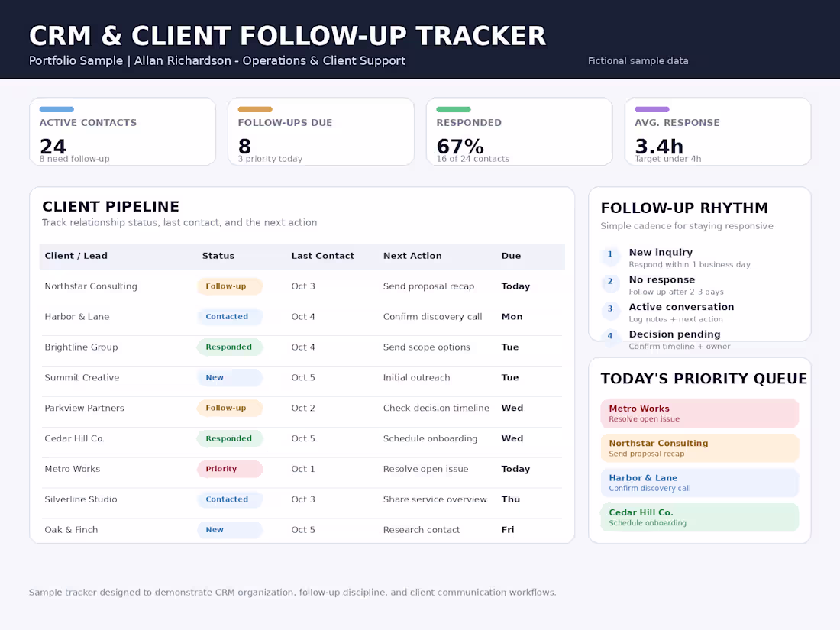Select Cedar Hill Co. in the pipeline table
The width and height of the screenshot is (840, 630).
coord(75,438)
